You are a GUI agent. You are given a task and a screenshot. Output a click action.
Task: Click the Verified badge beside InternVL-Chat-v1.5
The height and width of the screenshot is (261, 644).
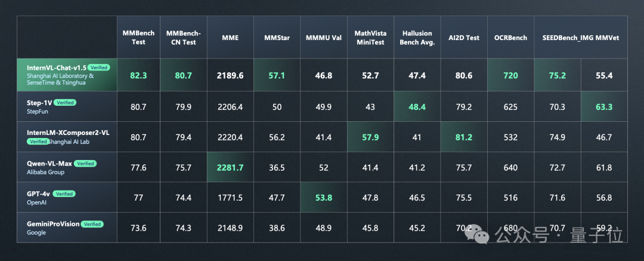98,67
